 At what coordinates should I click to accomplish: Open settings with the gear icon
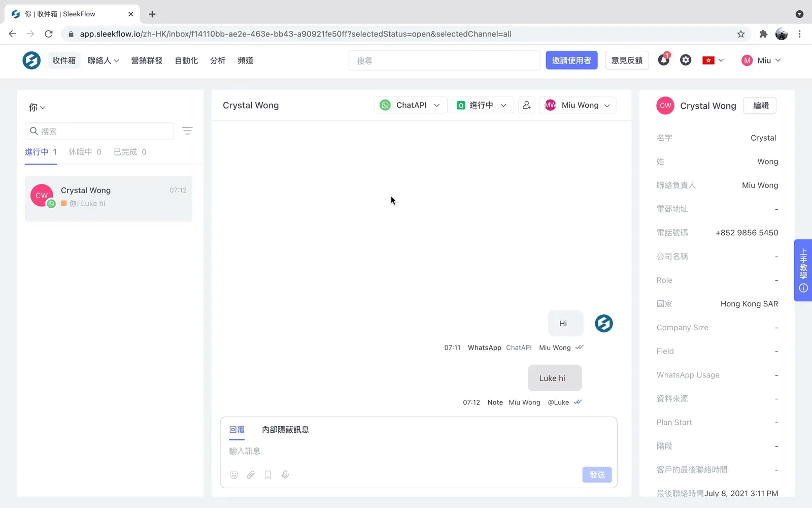click(x=686, y=60)
